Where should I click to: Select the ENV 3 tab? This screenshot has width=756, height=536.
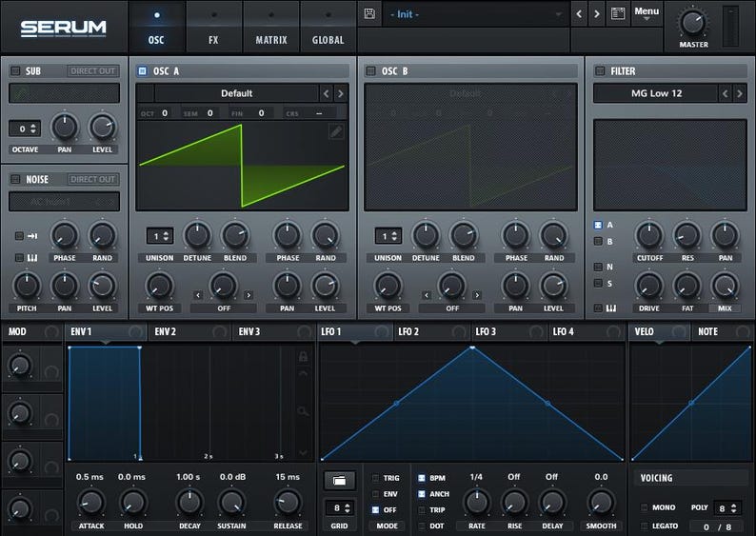[x=274, y=331]
